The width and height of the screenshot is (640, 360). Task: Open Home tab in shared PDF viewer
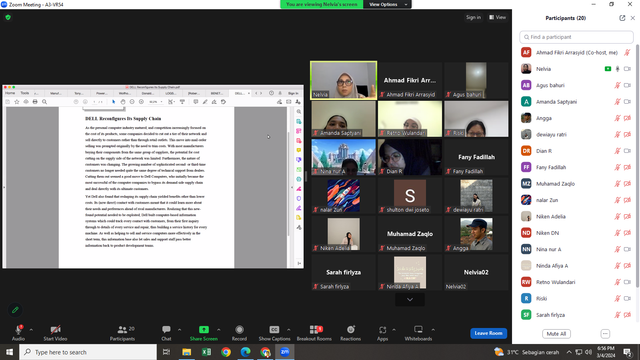pos(10,93)
